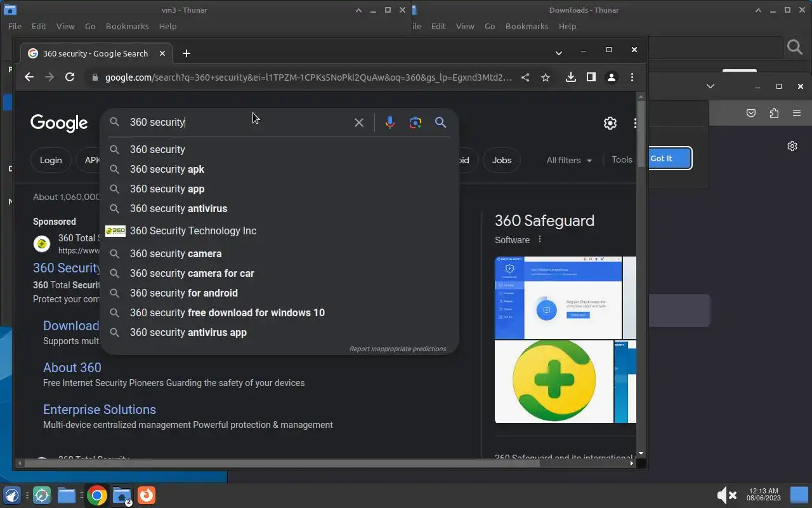Select the Jobs filter chip

tap(502, 160)
